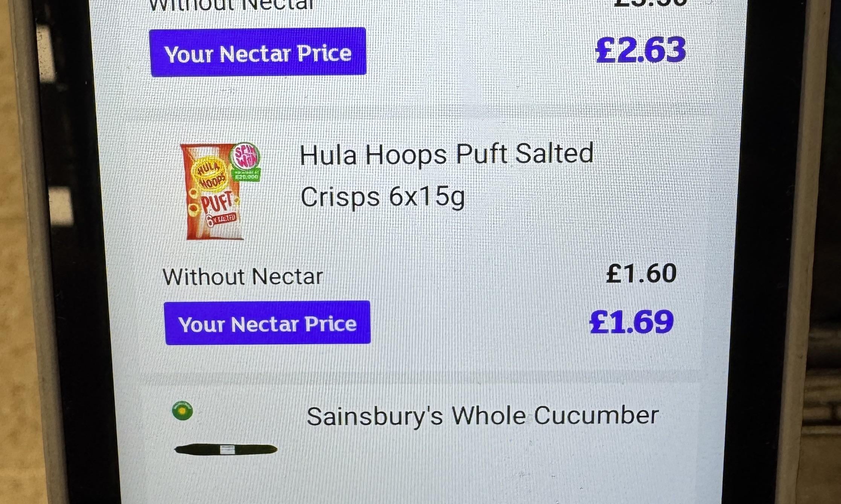The width and height of the screenshot is (841, 504).
Task: Tap the cut-off price at top right
Action: point(650,3)
